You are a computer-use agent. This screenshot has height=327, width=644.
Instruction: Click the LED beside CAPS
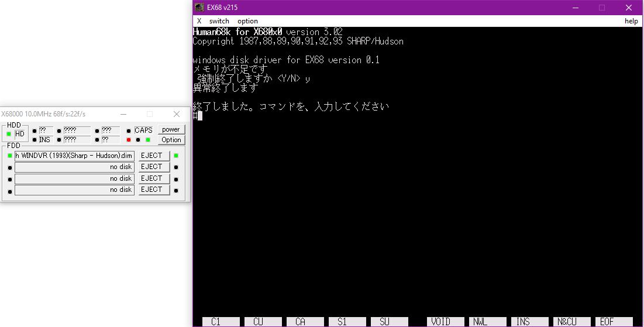click(x=129, y=130)
